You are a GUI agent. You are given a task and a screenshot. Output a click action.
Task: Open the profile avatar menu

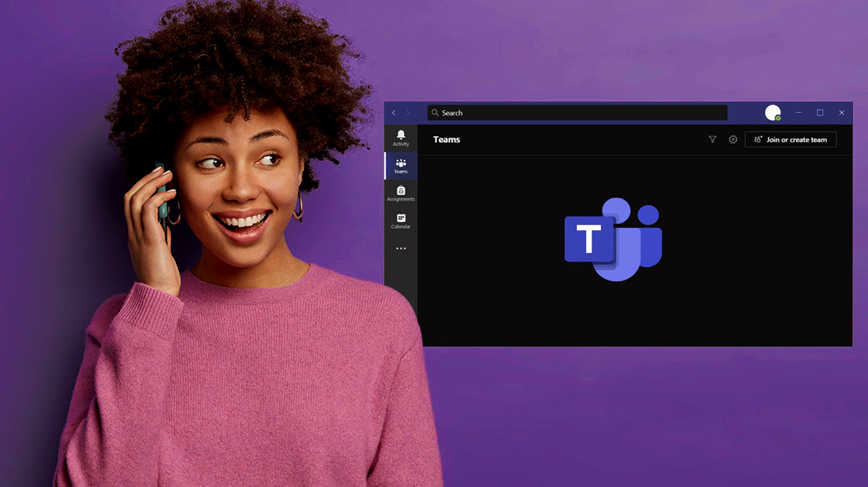[773, 113]
